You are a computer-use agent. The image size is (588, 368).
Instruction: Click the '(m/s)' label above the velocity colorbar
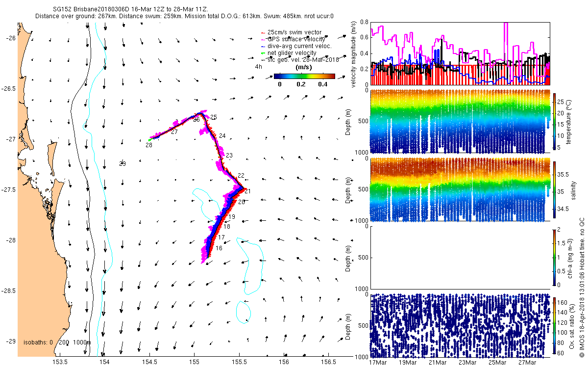point(305,67)
